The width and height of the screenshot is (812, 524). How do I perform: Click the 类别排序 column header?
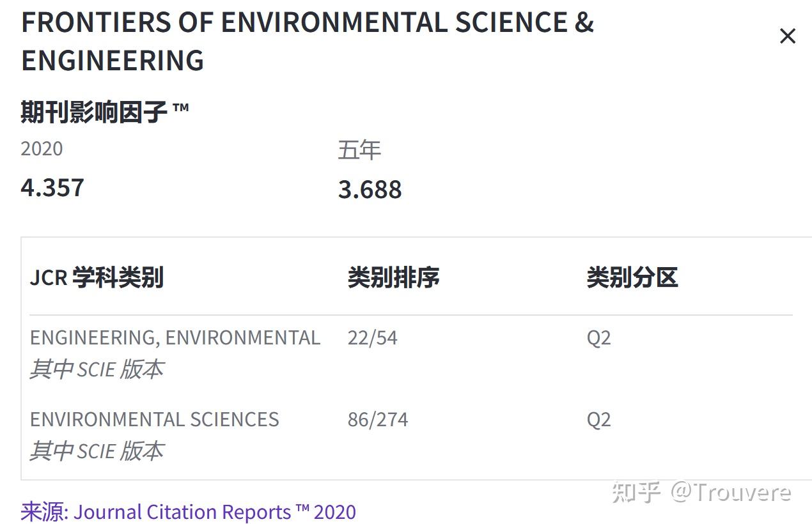[x=393, y=277]
